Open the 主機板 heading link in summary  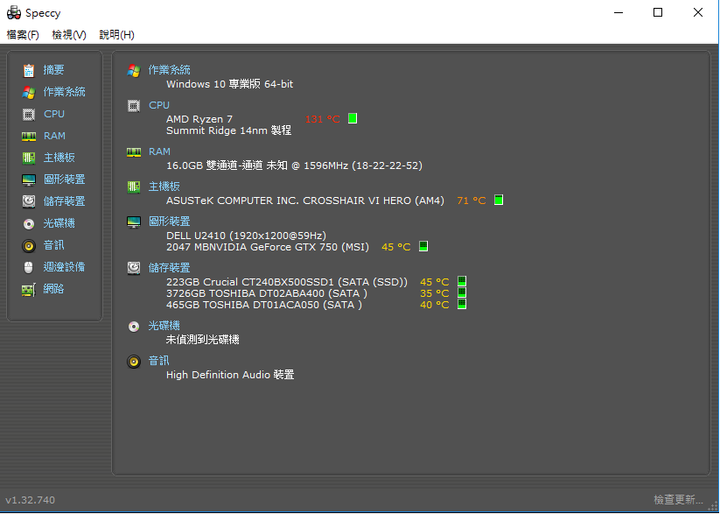164,186
